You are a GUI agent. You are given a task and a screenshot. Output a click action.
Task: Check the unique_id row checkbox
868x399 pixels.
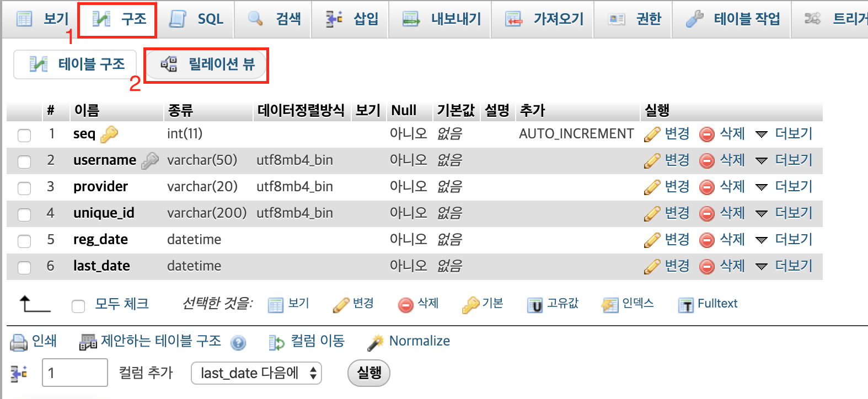click(x=24, y=214)
